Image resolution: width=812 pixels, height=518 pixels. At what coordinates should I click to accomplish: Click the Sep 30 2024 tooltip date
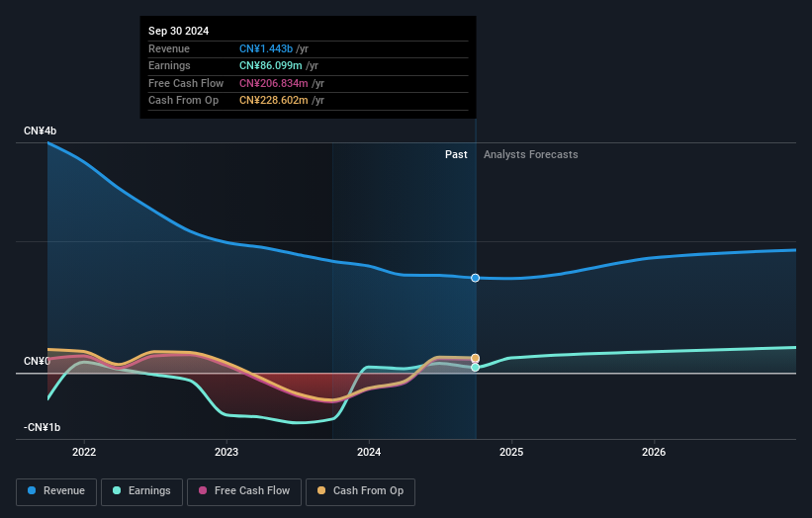point(179,31)
